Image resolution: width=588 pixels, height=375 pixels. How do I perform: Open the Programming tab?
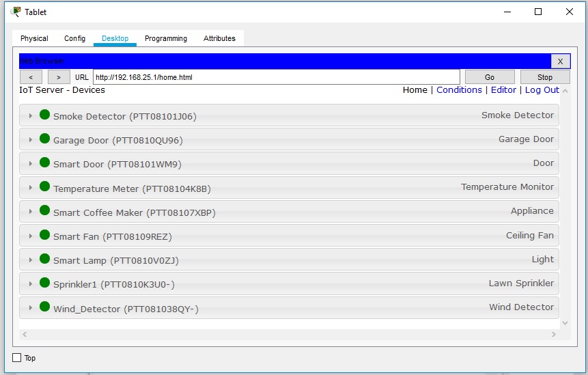point(166,38)
